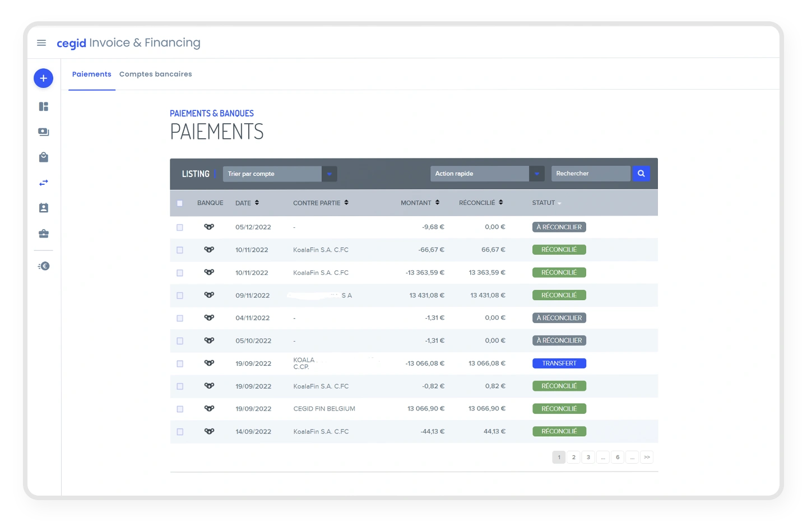807x532 pixels.
Task: Click into the Rechercher search field
Action: point(590,174)
